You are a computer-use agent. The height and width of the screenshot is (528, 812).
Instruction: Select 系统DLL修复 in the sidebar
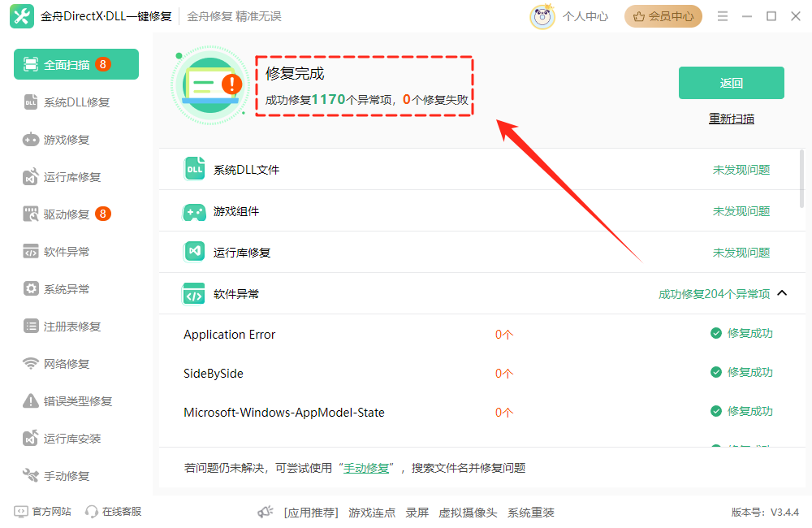76,102
